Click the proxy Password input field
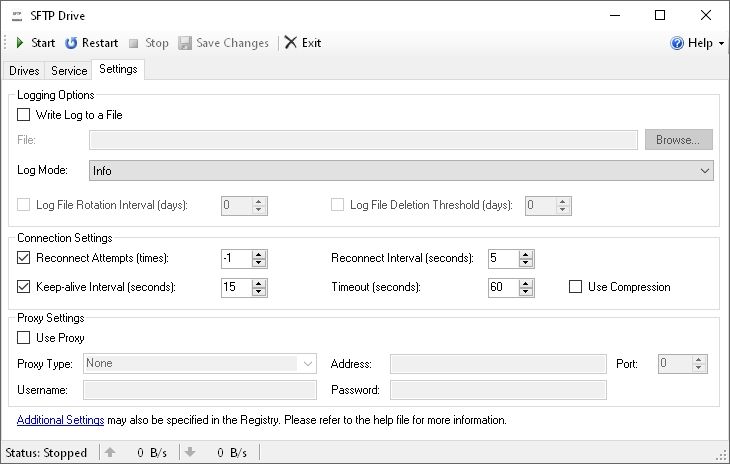Image resolution: width=730 pixels, height=464 pixels. pos(498,390)
